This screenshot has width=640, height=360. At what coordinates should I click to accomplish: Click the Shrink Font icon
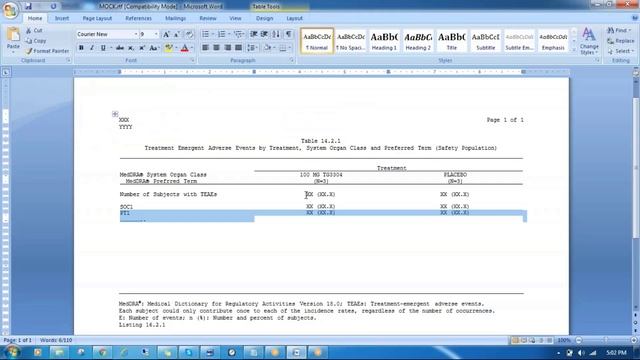point(177,34)
